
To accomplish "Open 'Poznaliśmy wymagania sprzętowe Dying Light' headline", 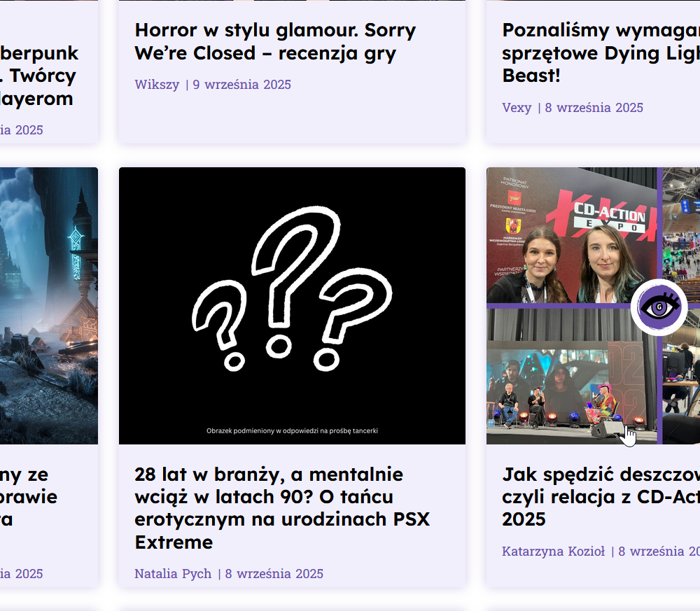I will [x=601, y=52].
